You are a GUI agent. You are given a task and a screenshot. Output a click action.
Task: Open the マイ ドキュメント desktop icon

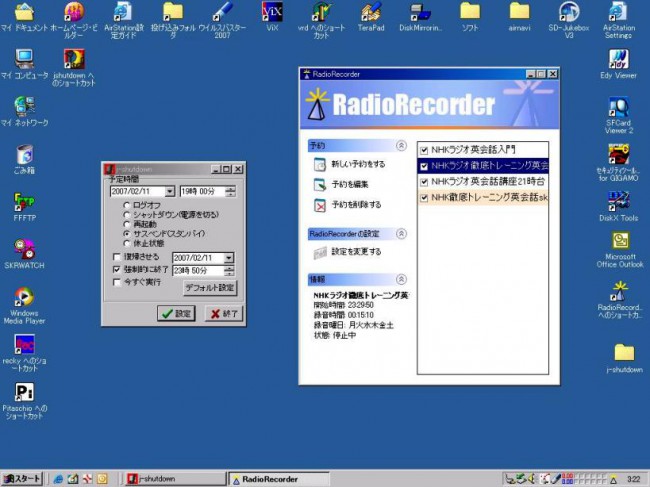pyautogui.click(x=24, y=12)
